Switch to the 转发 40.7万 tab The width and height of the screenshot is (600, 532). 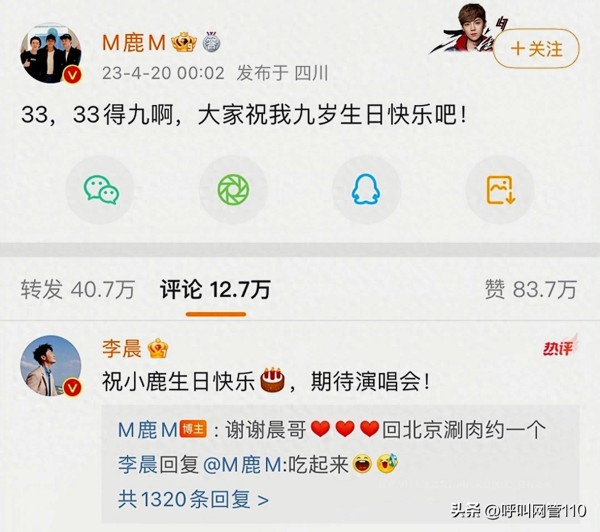(78, 289)
